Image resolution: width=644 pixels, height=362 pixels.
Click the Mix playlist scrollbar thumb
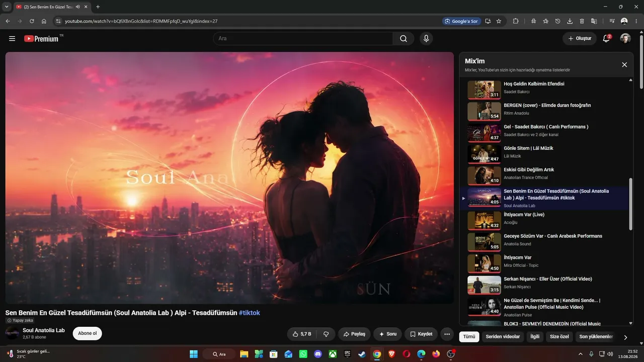[631, 204]
